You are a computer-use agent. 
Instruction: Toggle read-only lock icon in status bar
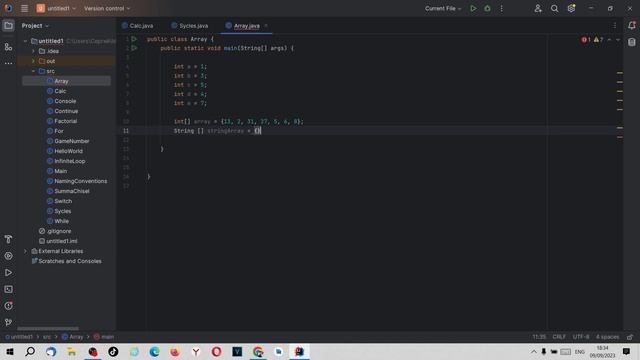630,337
